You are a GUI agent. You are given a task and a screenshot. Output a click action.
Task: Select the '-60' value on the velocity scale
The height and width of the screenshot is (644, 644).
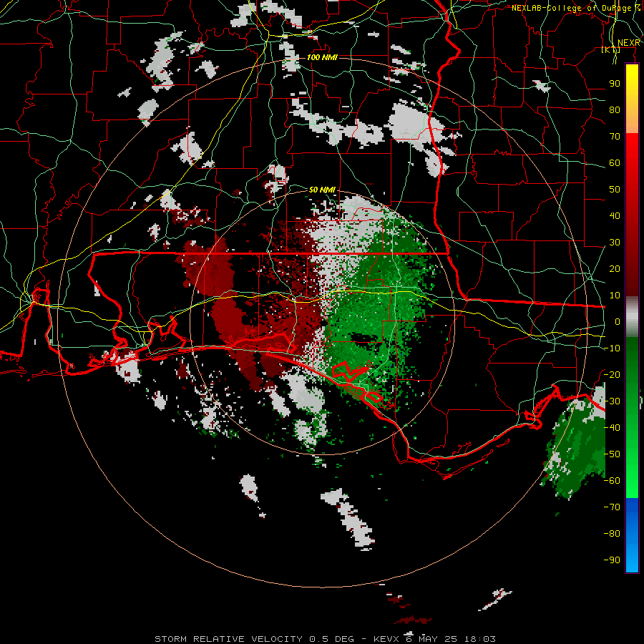612,481
